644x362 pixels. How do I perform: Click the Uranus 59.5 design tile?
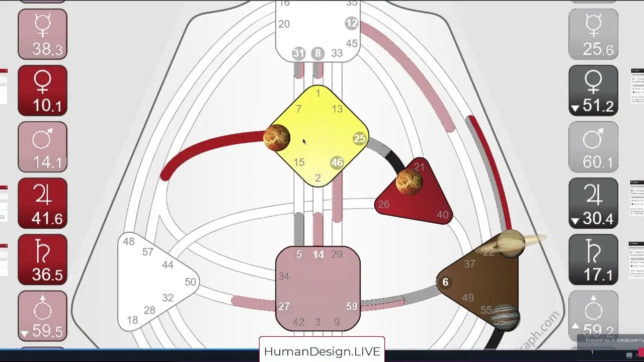click(x=43, y=316)
